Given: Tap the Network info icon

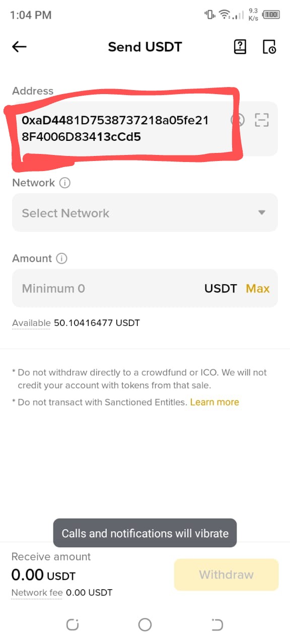Looking at the screenshot, I should coord(64,183).
